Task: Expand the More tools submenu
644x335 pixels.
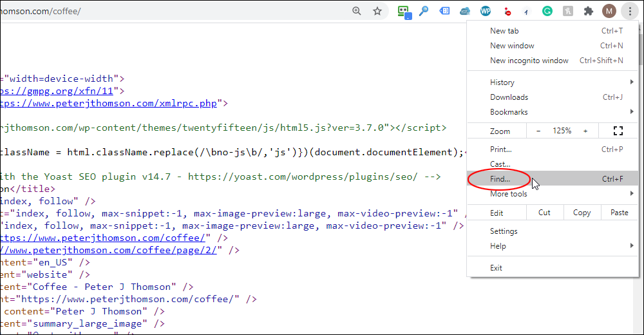Action: (x=553, y=194)
